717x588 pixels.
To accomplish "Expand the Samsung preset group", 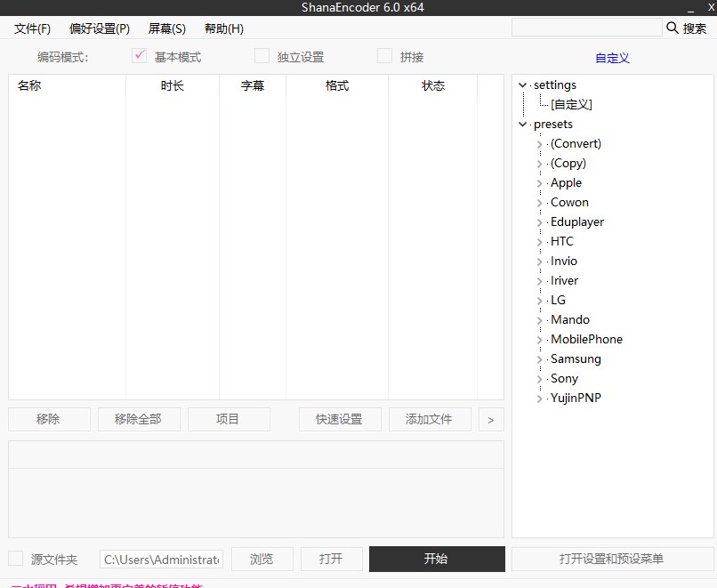I will click(x=541, y=358).
